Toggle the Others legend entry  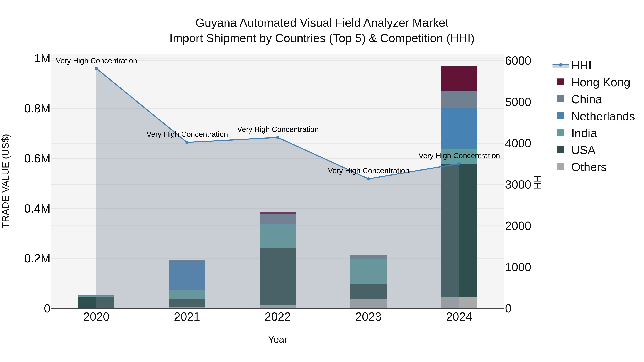582,167
